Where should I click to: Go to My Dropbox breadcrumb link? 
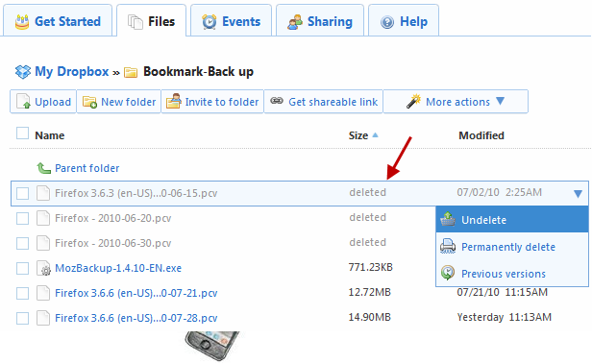click(x=72, y=72)
